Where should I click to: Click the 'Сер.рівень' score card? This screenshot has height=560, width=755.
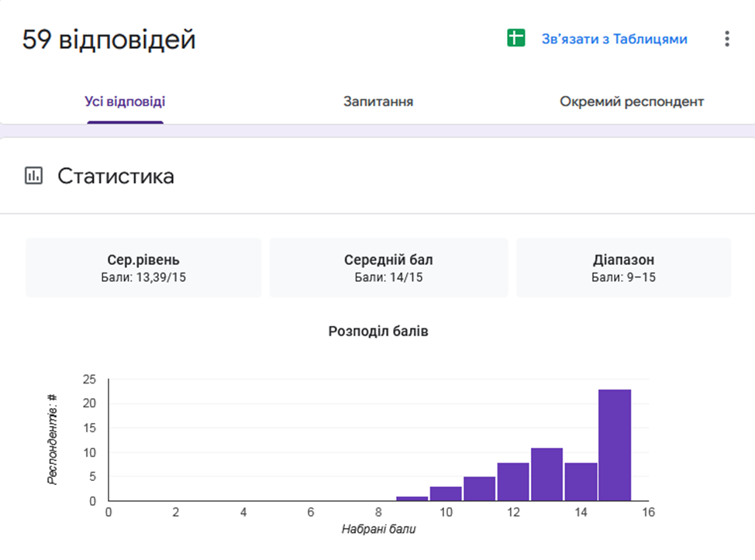[x=143, y=268]
